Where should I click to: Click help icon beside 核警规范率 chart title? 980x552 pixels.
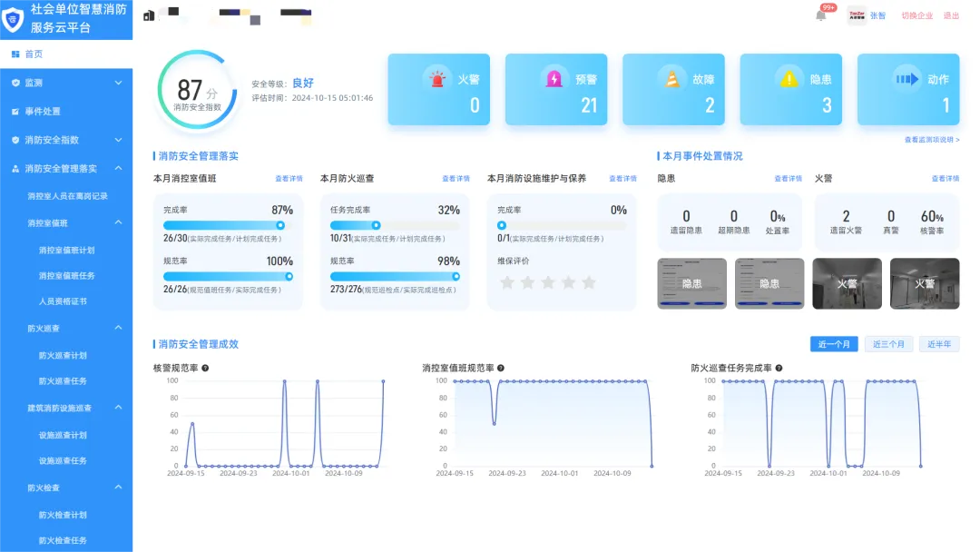click(x=205, y=368)
